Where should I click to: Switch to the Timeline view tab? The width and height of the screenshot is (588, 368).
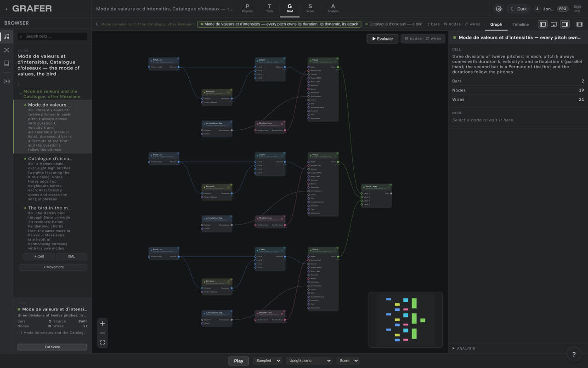click(x=520, y=24)
